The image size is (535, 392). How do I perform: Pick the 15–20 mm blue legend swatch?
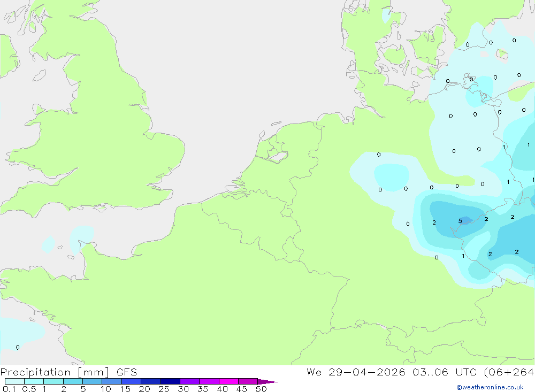point(132,381)
